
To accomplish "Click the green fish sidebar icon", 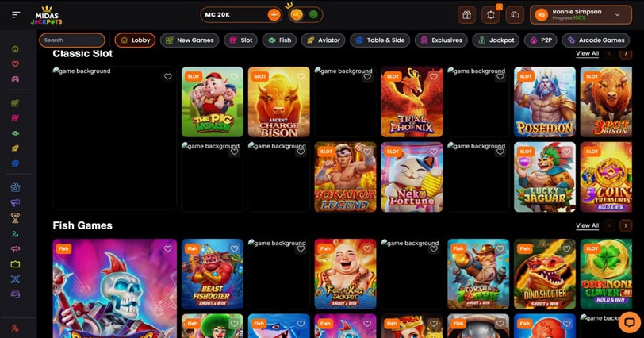I will coord(15,133).
